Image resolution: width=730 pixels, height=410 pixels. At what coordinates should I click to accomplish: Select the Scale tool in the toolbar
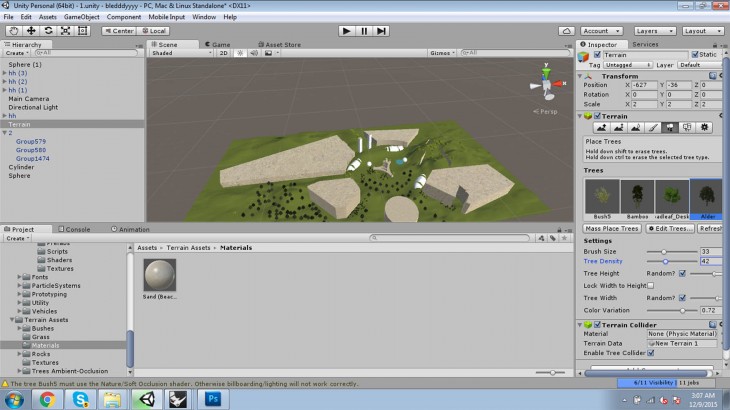66,31
